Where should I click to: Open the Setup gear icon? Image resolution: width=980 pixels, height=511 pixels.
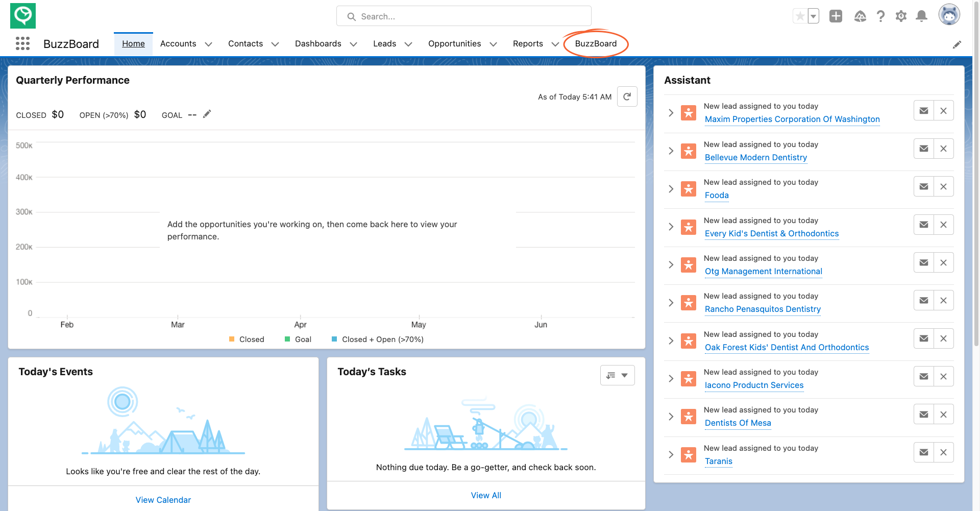901,16
